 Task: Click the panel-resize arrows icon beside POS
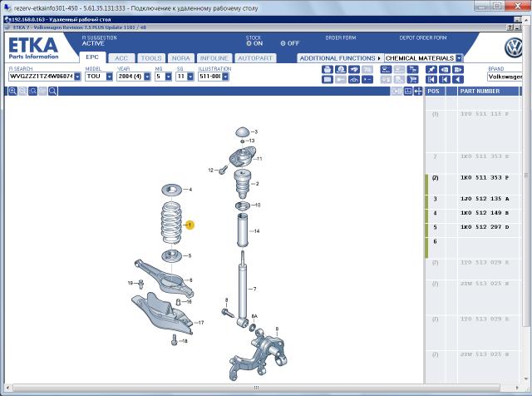[418, 91]
